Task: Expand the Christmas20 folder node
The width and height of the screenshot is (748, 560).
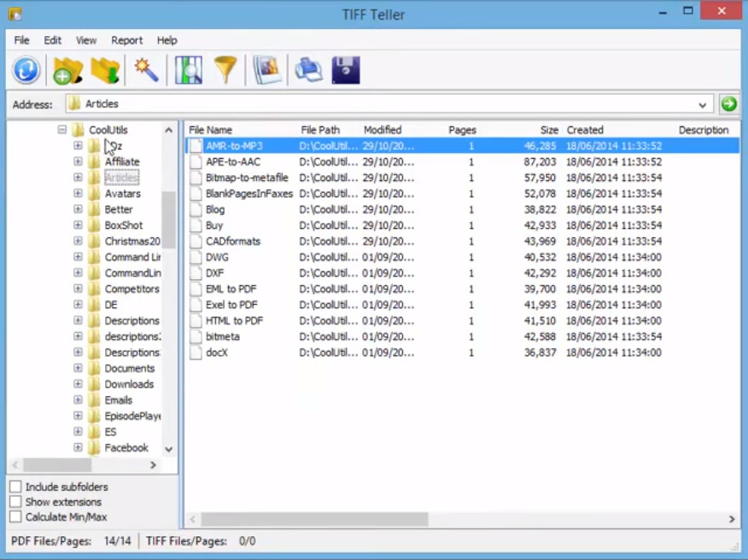Action: (78, 241)
